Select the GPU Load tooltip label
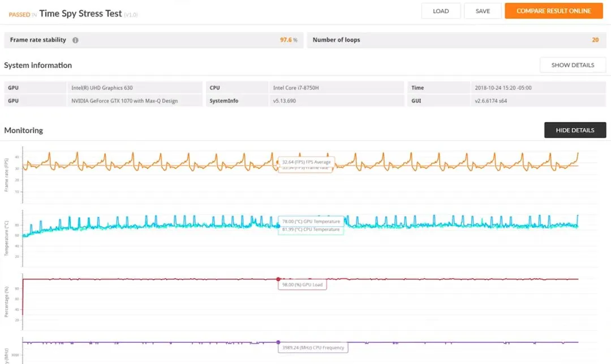This screenshot has height=364, width=611. tap(302, 284)
